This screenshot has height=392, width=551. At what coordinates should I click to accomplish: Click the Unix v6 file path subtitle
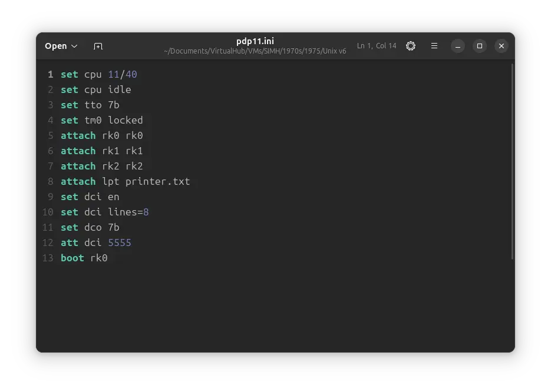tap(255, 51)
